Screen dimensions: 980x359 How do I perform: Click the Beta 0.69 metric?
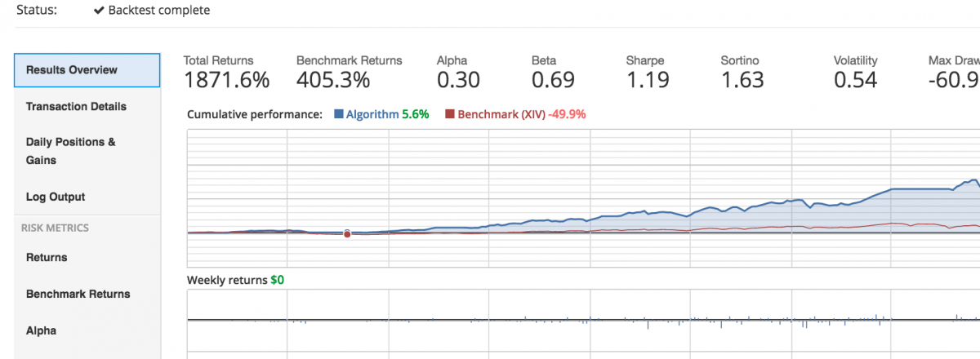tap(553, 80)
